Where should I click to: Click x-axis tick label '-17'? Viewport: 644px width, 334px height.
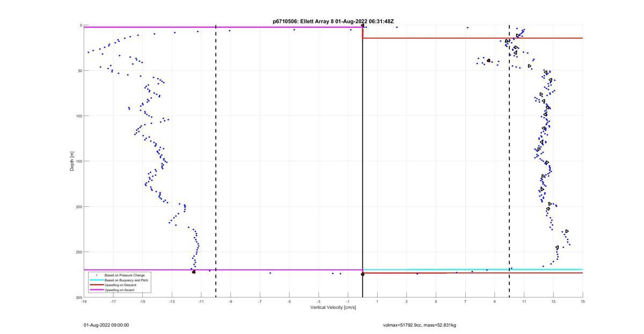point(113,301)
